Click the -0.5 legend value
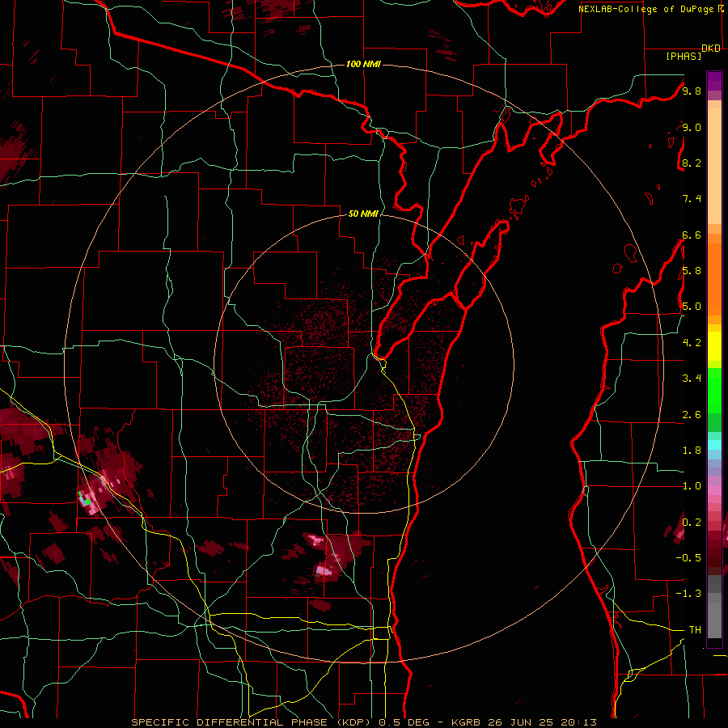 tap(688, 558)
